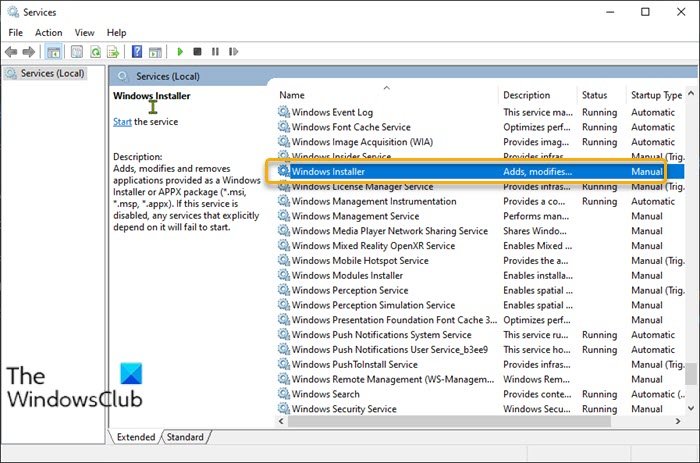Image resolution: width=700 pixels, height=463 pixels.
Task: Click the Stop Service square icon
Action: tap(198, 51)
